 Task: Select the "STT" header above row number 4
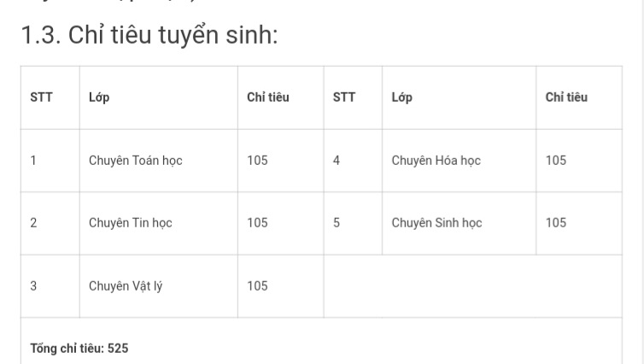(343, 97)
